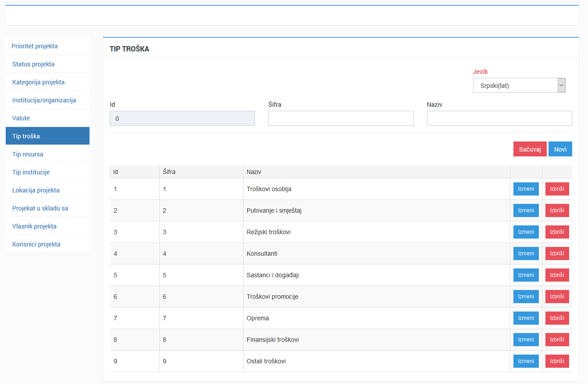The height and width of the screenshot is (384, 588).
Task: Open the Jezik language dropdown
Action: click(x=519, y=86)
